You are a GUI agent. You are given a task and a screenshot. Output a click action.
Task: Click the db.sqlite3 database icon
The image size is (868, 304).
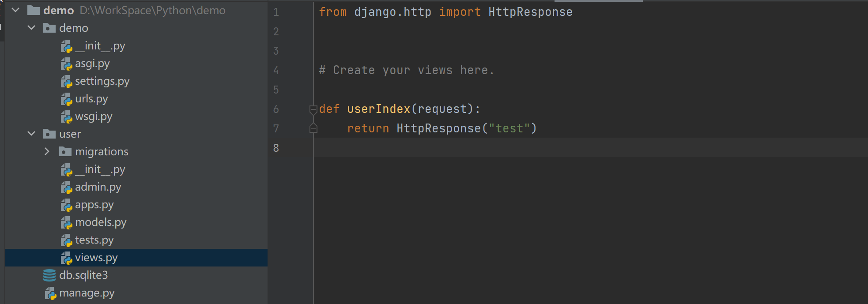pos(49,275)
